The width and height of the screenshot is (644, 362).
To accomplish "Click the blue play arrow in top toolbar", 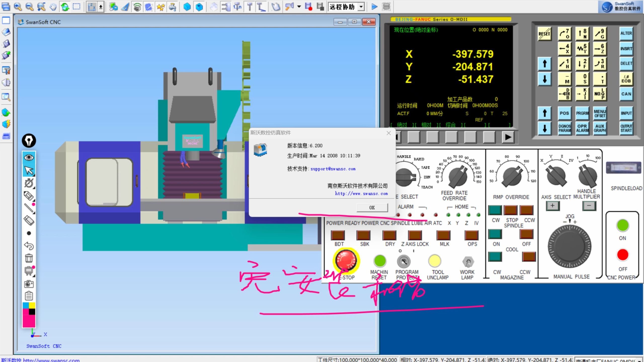I will 374,7.
